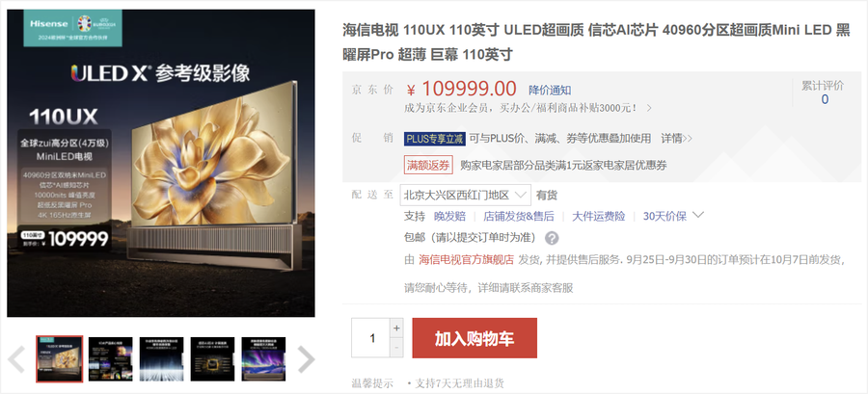
Task: Click the 店铺发货&售后 link
Action: click(x=519, y=216)
